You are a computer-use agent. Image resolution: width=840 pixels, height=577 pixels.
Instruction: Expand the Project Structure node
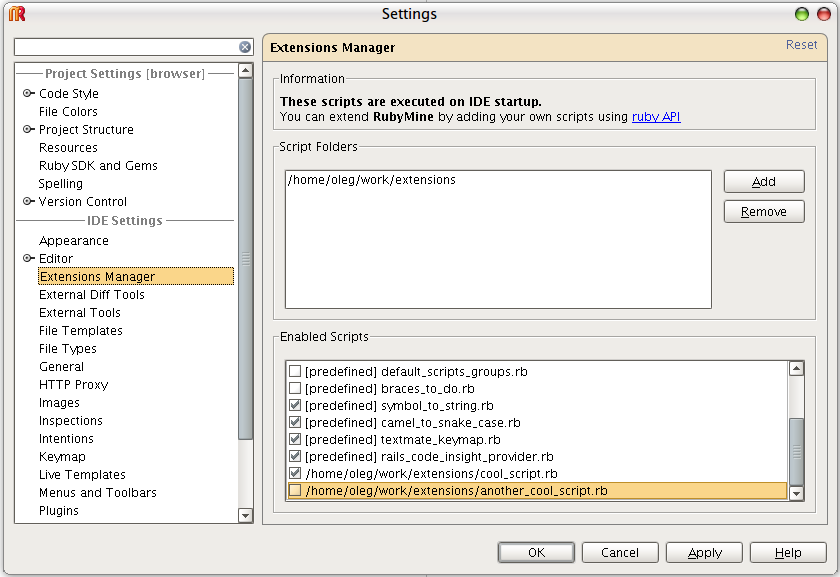[28, 129]
